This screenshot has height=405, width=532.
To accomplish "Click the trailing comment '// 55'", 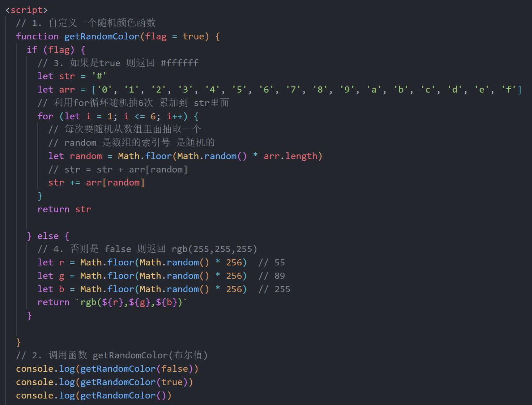I will pos(272,263).
